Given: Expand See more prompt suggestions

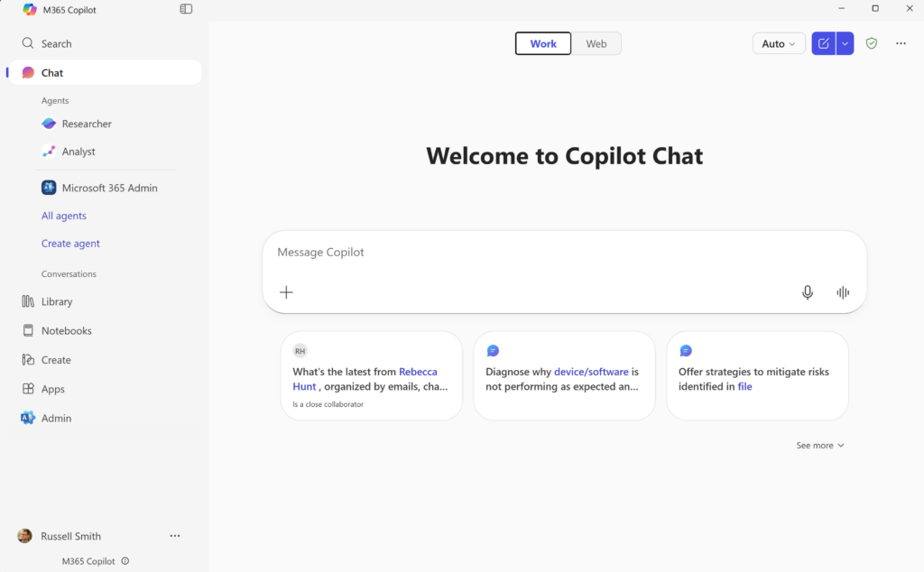Looking at the screenshot, I should [x=818, y=445].
